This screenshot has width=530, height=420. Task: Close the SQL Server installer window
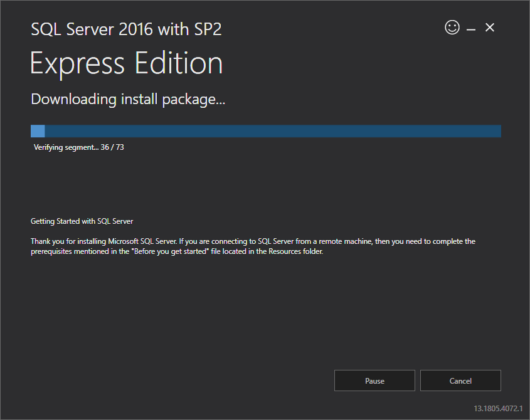point(490,28)
